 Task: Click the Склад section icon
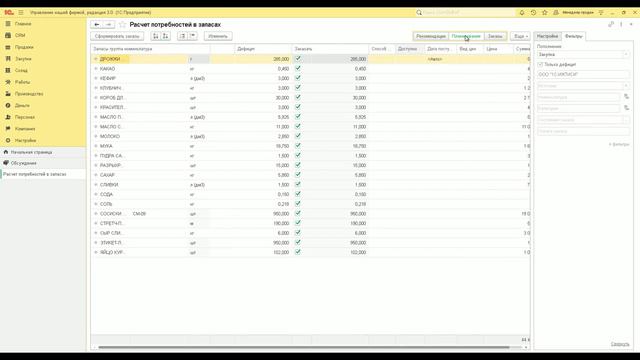pos(8,70)
